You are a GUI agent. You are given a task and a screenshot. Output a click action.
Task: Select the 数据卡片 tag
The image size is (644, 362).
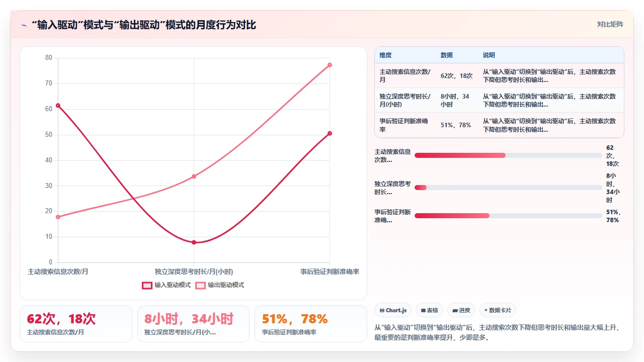(x=498, y=310)
